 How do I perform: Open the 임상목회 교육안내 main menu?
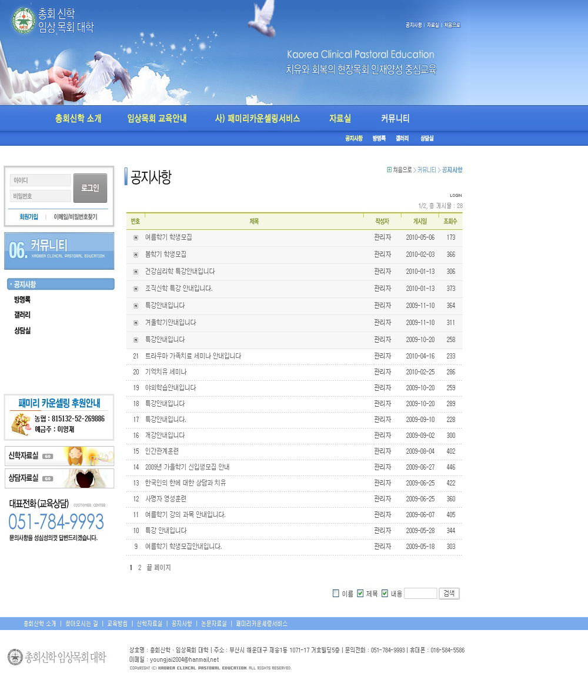tap(156, 119)
